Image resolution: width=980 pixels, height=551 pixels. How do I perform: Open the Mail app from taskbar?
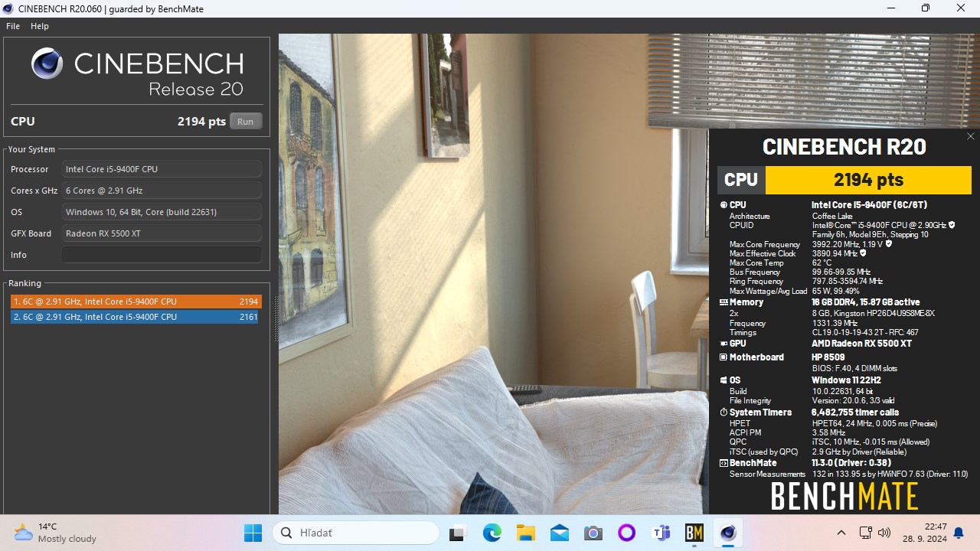pyautogui.click(x=559, y=533)
